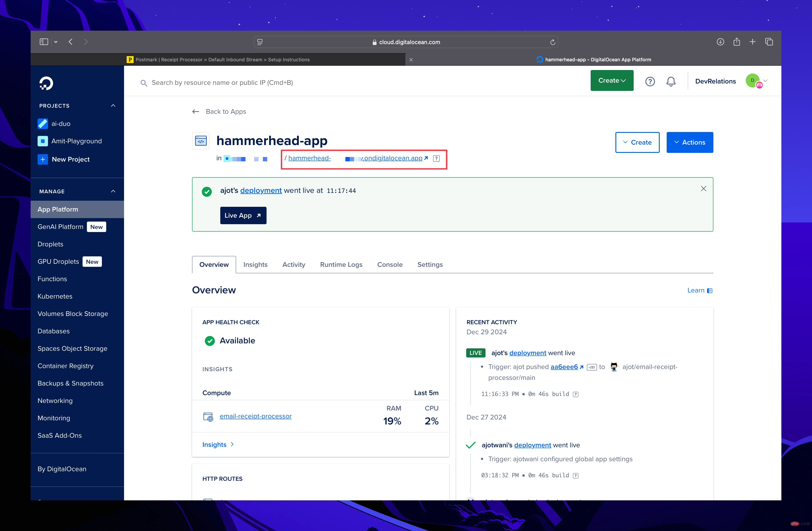
Task: Click the DigitalOcean logo in sidebar
Action: pyautogui.click(x=46, y=83)
